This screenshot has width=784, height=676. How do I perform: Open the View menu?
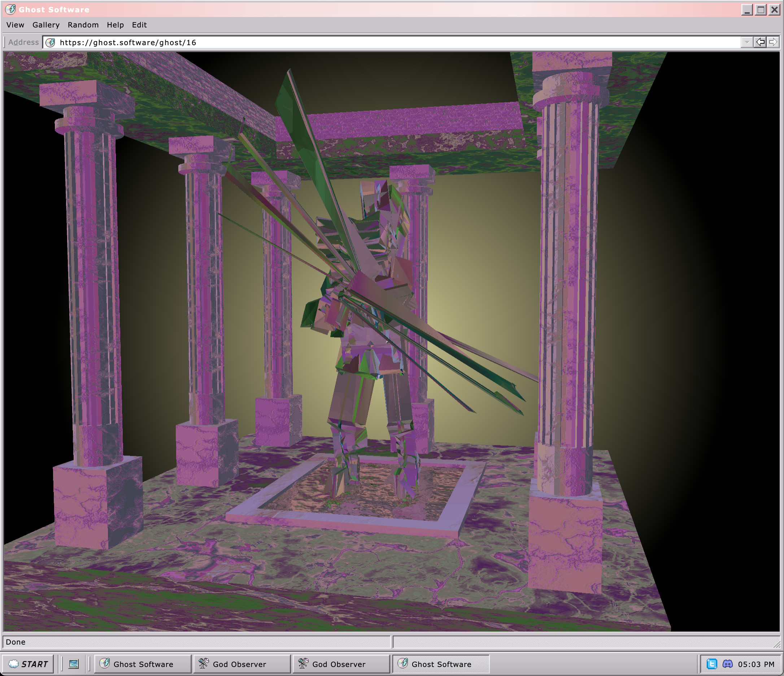15,25
